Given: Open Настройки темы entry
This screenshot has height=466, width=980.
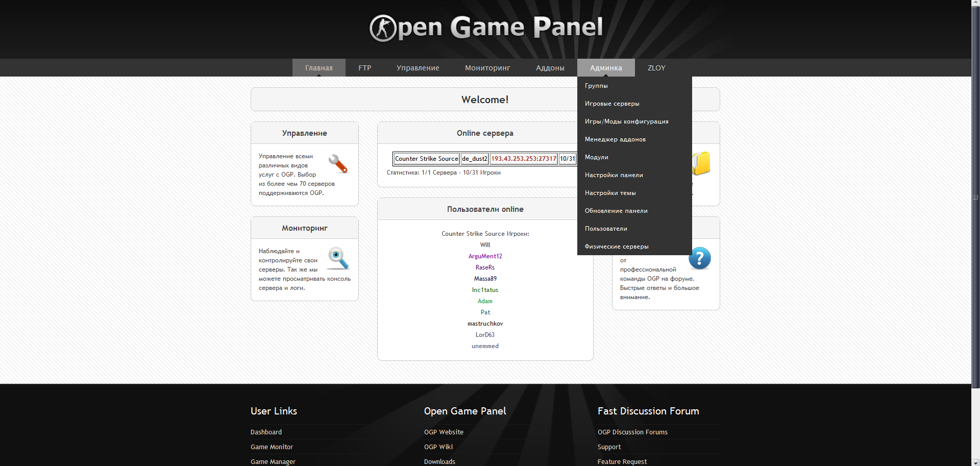Looking at the screenshot, I should (634, 193).
